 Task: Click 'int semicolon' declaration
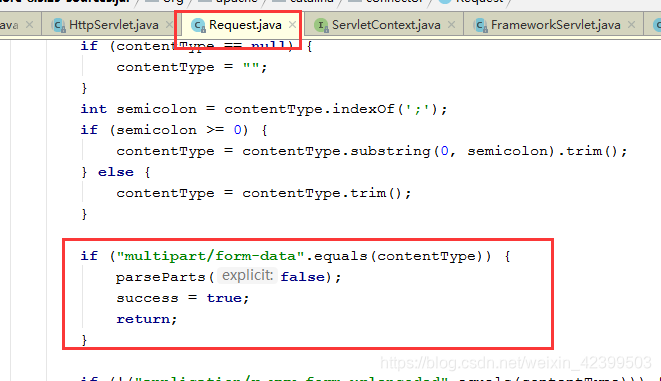tap(139, 109)
